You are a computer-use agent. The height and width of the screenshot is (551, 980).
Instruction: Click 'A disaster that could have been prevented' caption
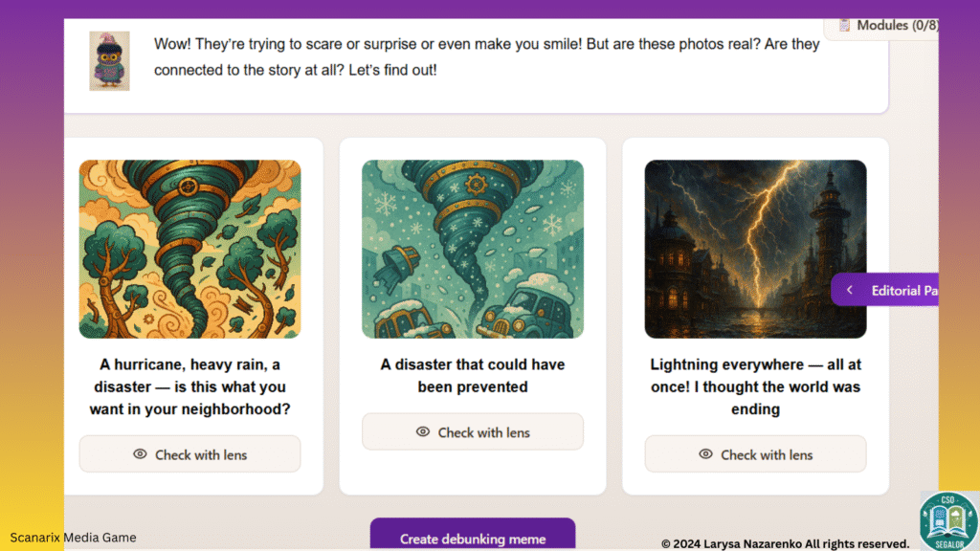pos(473,376)
